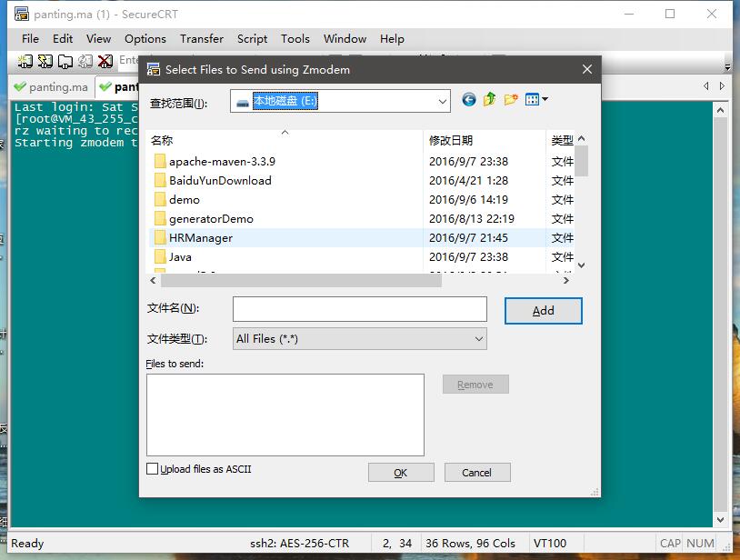Viewport: 740px width, 560px height.
Task: Click VT100 in the status bar
Action: tap(550, 544)
